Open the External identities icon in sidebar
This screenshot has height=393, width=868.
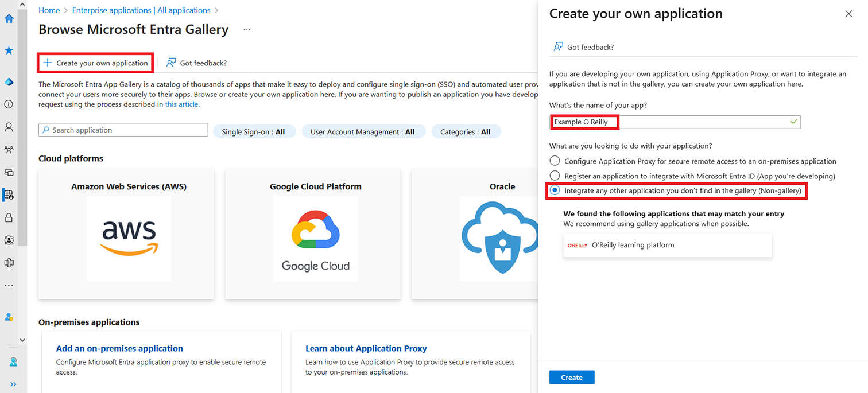[x=9, y=263]
